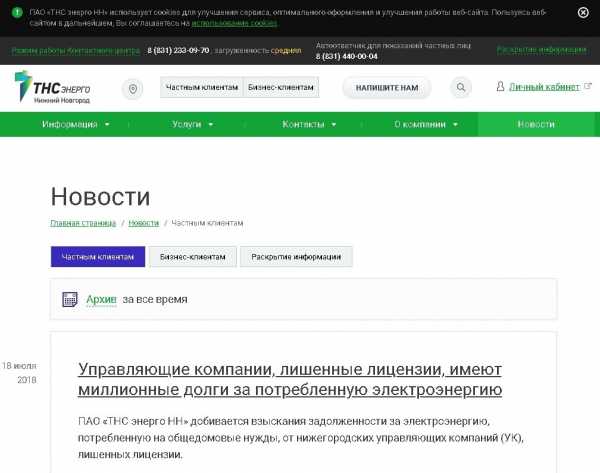The height and width of the screenshot is (473, 600).
Task: Go to the 'Новости' menu item
Action: click(536, 124)
